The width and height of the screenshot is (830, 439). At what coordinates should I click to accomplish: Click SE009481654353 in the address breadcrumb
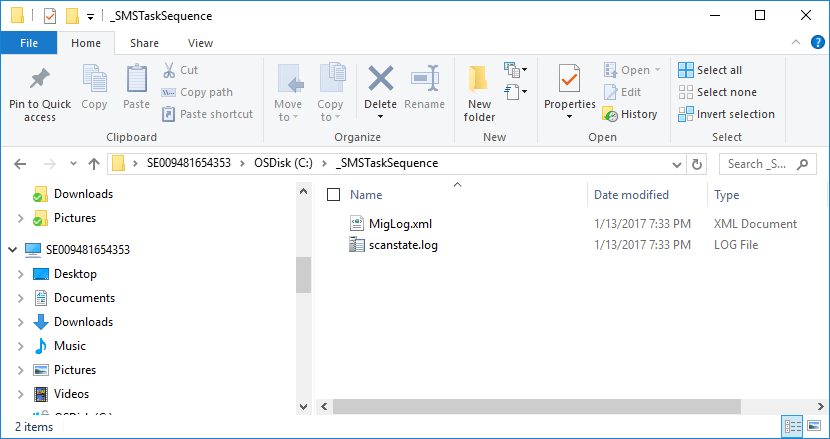pos(189,163)
